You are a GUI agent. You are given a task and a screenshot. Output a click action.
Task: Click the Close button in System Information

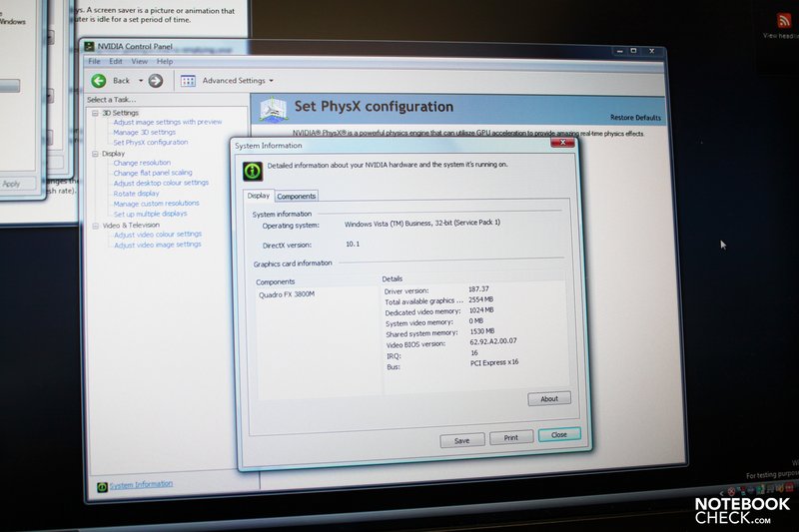(559, 434)
